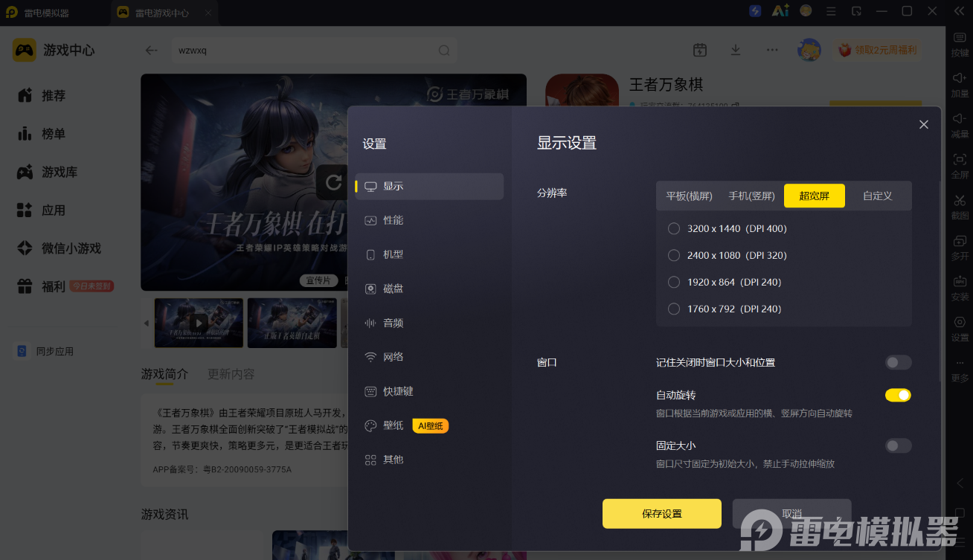Screen dimensions: 973x560
Task: Go to the 机型 settings section
Action: tap(430, 254)
